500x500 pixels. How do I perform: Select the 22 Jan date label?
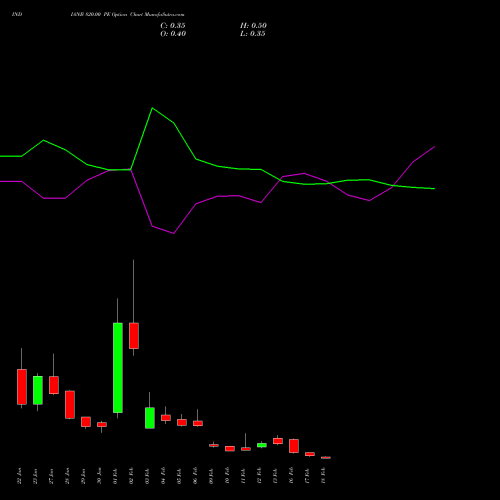(19, 476)
